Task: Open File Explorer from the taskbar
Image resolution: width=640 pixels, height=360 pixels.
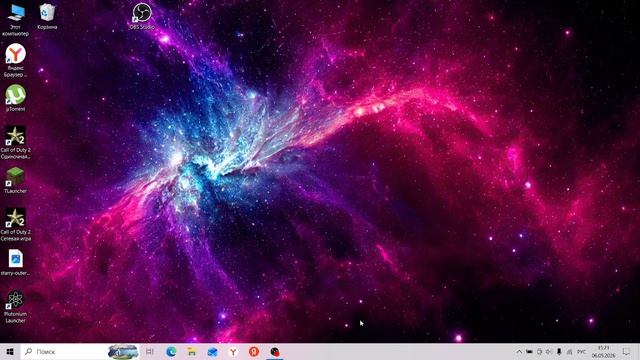Action: 191,351
